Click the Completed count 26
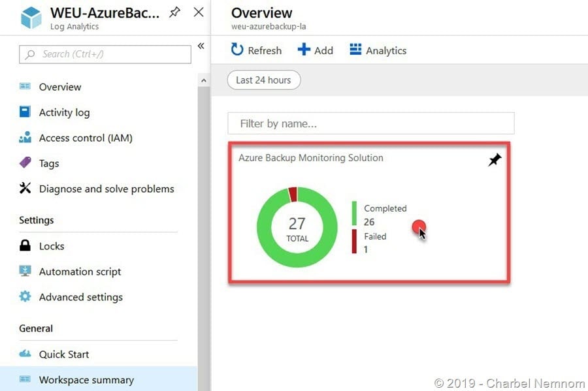 (369, 222)
